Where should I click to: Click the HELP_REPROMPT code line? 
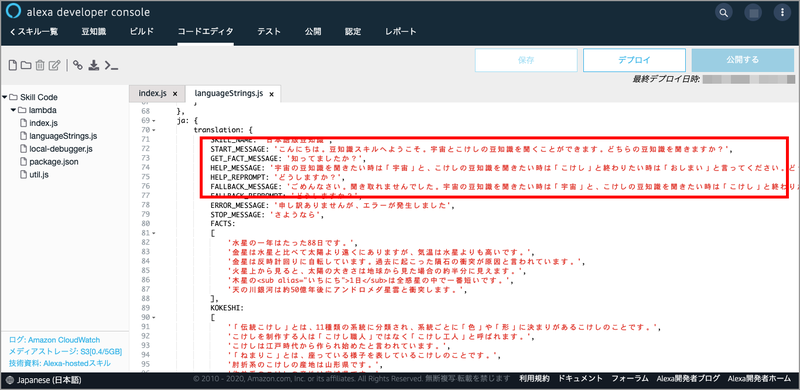click(x=278, y=177)
